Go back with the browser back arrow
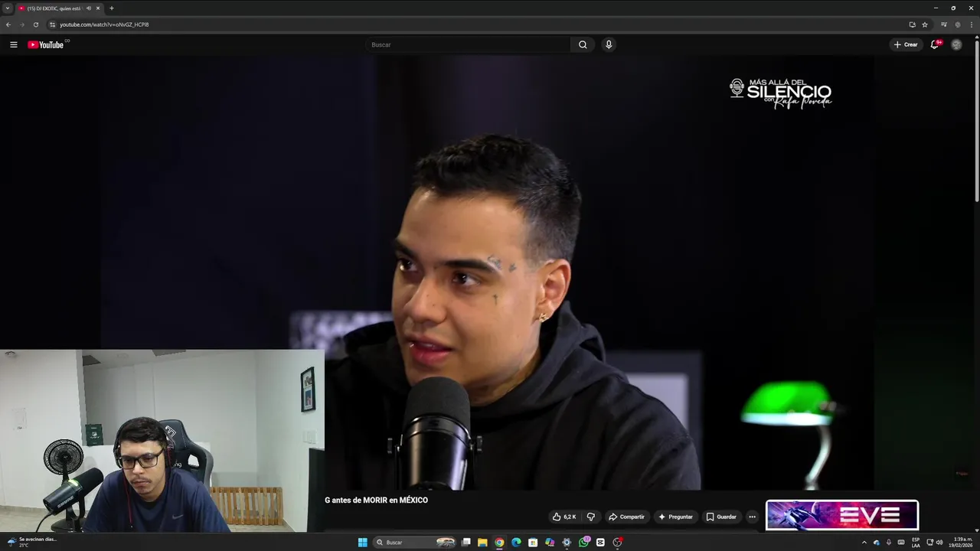980x551 pixels. (8, 24)
